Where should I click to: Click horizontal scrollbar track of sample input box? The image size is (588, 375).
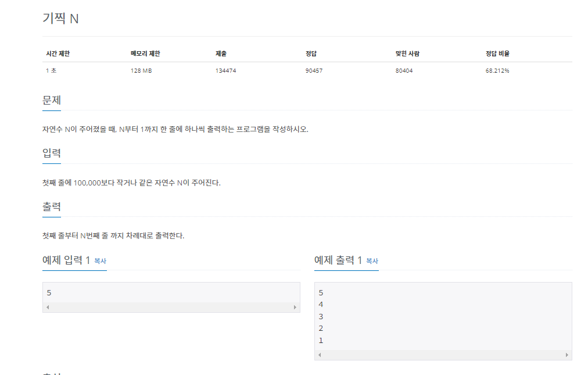pos(171,307)
